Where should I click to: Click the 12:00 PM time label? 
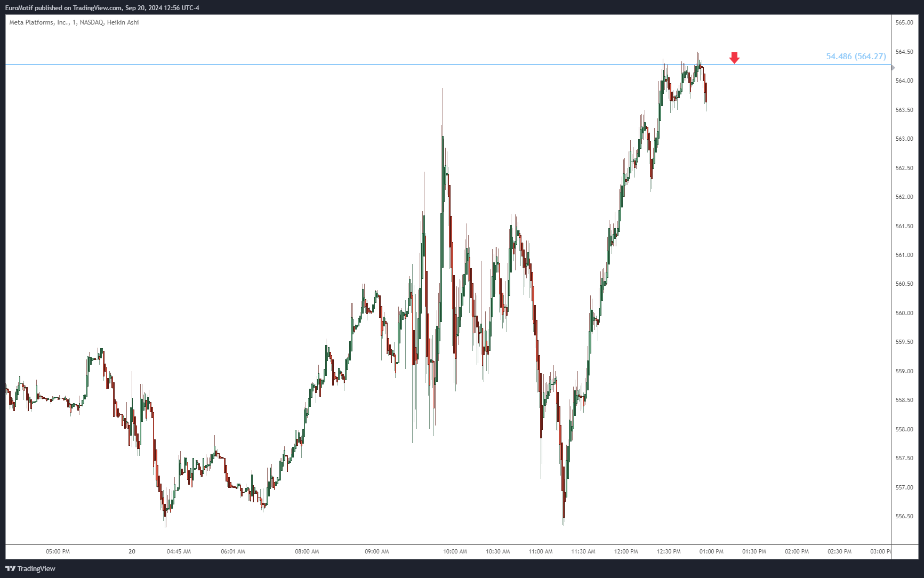[x=626, y=551]
